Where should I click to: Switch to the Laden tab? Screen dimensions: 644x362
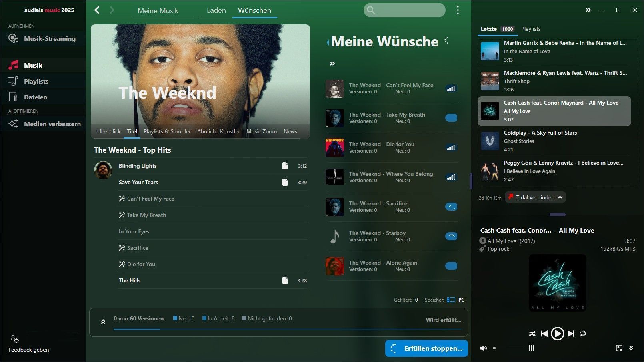coord(216,10)
